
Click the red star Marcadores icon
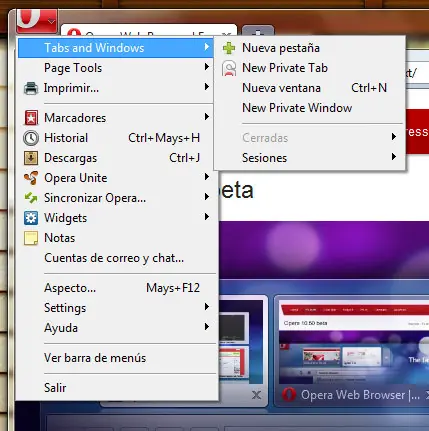pyautogui.click(x=31, y=118)
